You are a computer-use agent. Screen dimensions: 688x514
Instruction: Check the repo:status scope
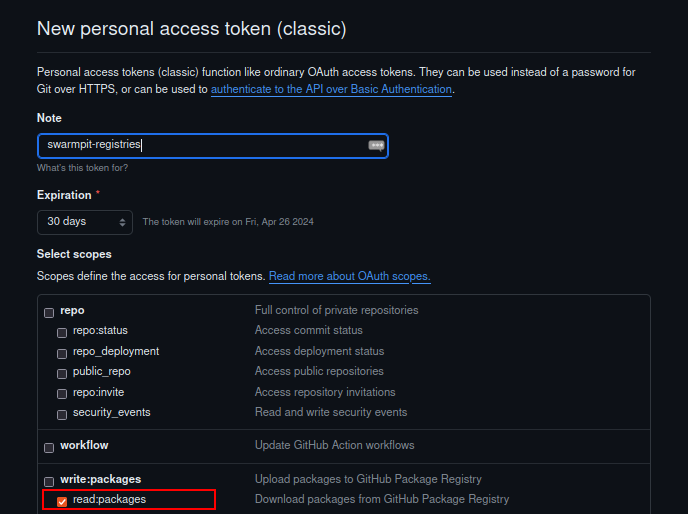pyautogui.click(x=62, y=332)
